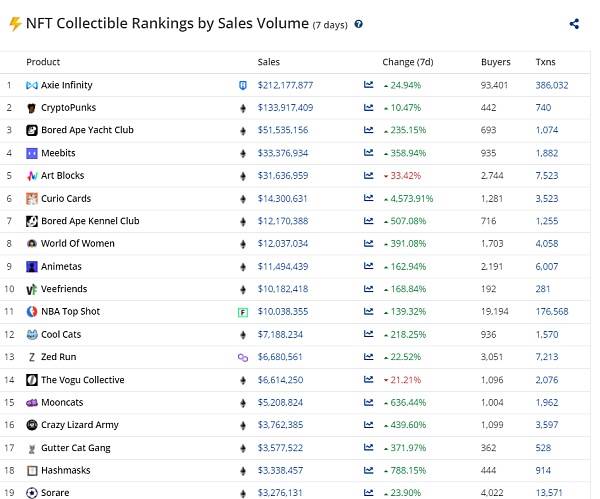Open the Mooncats product link
The width and height of the screenshot is (600, 499).
(62, 402)
